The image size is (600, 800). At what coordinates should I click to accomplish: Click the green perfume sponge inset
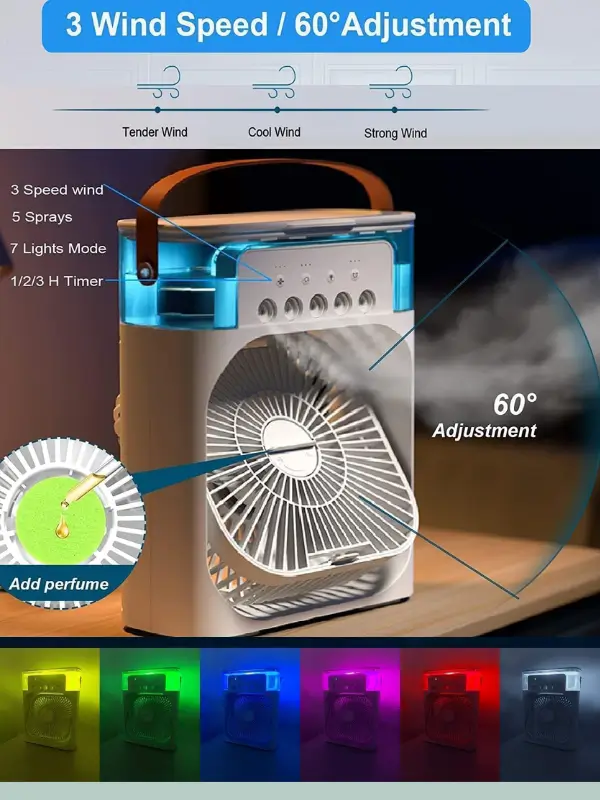[x=61, y=520]
